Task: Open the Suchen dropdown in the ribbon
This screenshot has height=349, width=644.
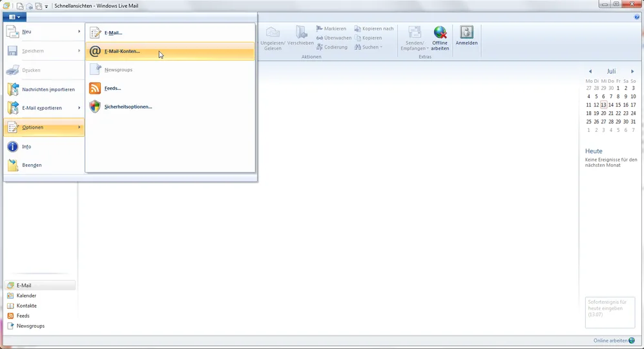Action: (368, 47)
